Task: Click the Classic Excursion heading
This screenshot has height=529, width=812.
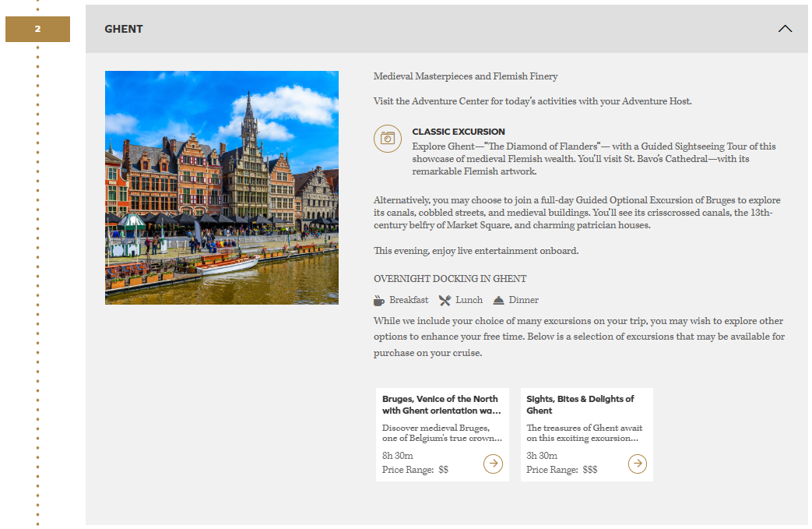Action: pyautogui.click(x=458, y=132)
